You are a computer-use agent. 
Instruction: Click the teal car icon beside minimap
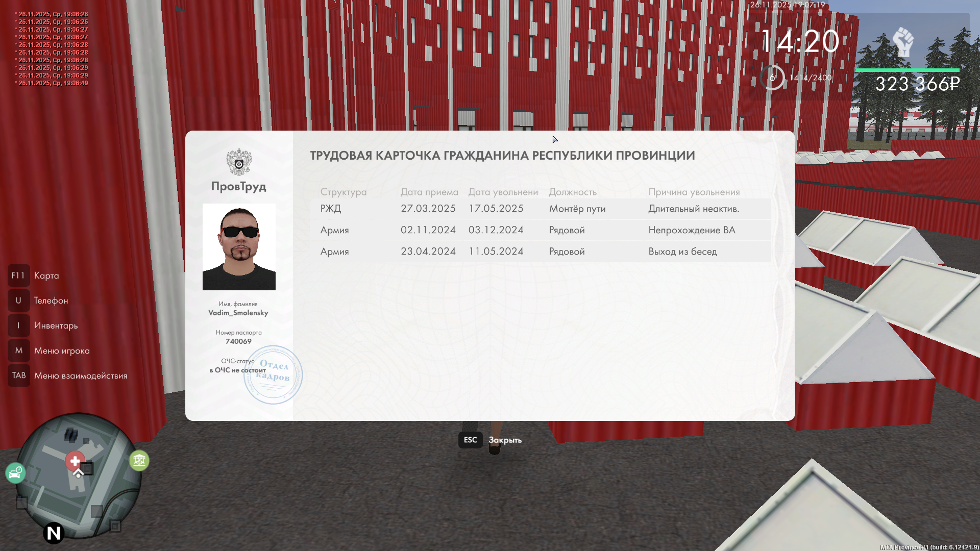(x=15, y=473)
